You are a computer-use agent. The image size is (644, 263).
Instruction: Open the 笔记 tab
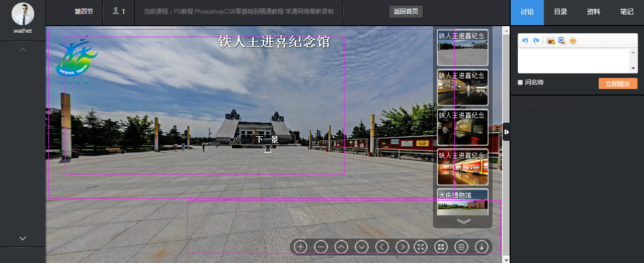coord(627,12)
